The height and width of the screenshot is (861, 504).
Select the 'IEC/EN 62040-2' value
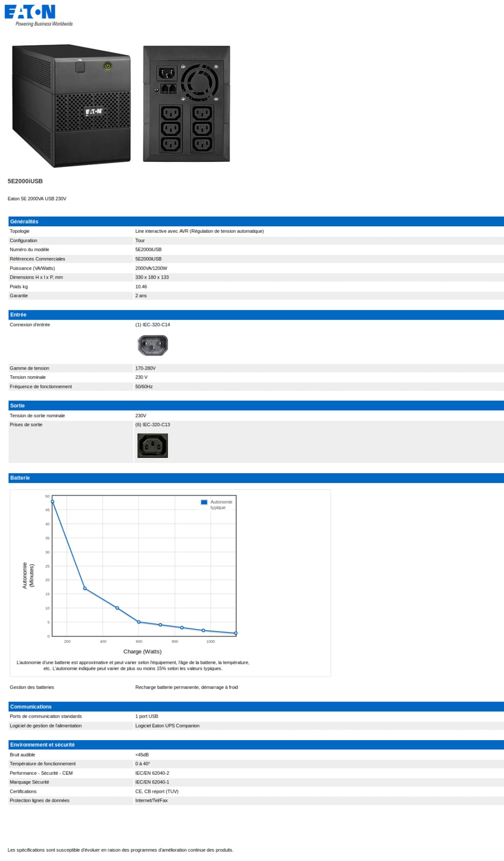[152, 773]
